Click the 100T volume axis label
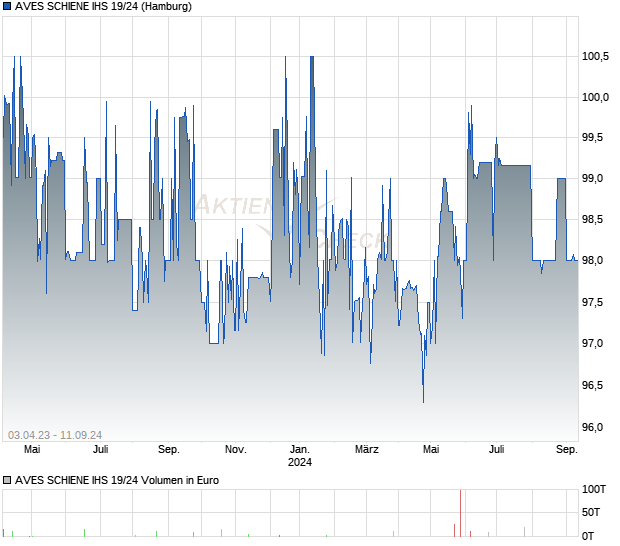This screenshot has width=620, height=546. click(594, 490)
